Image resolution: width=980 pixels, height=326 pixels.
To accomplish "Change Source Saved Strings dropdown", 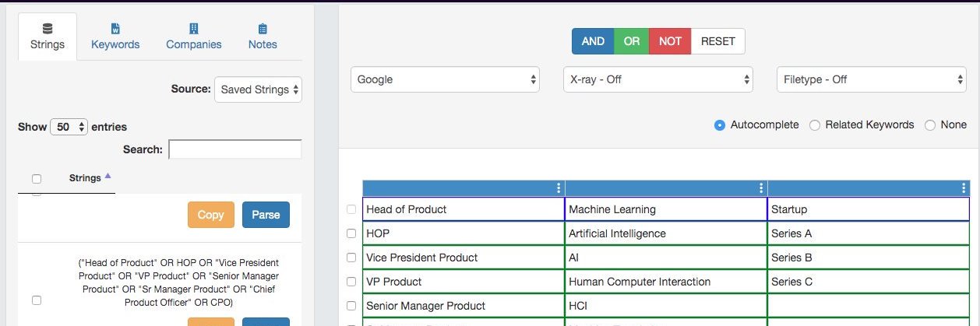I will click(x=258, y=89).
